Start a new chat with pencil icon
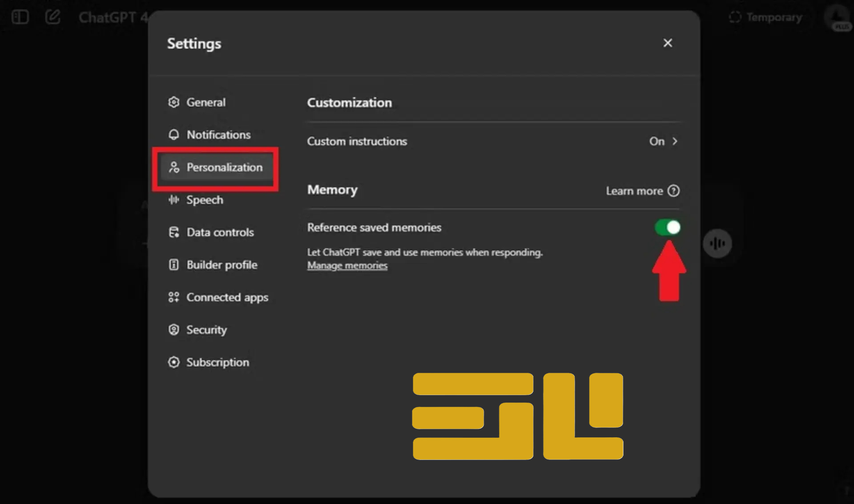Image resolution: width=854 pixels, height=504 pixels. 52,17
